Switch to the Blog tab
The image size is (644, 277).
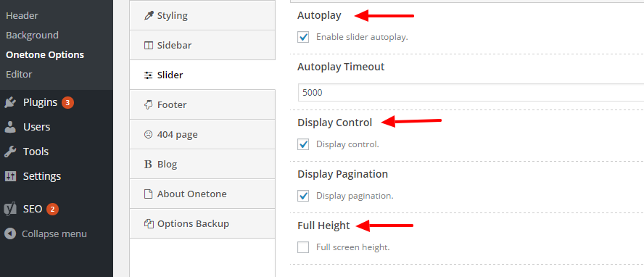pos(202,164)
